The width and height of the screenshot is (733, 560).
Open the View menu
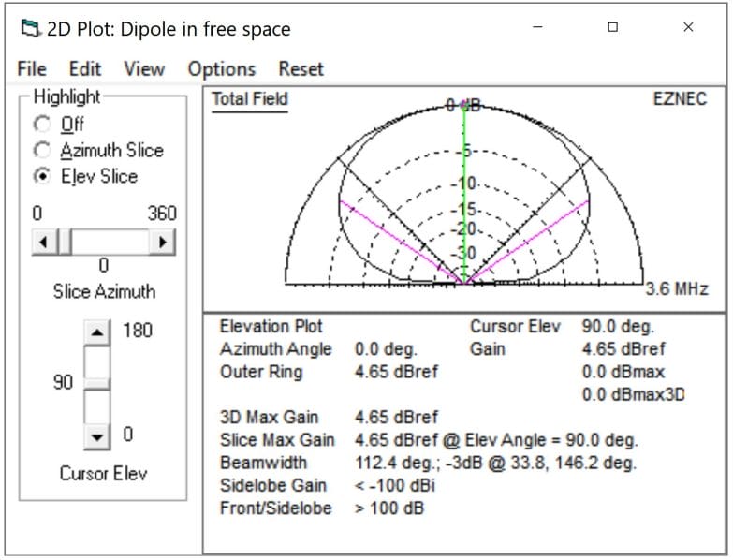143,68
